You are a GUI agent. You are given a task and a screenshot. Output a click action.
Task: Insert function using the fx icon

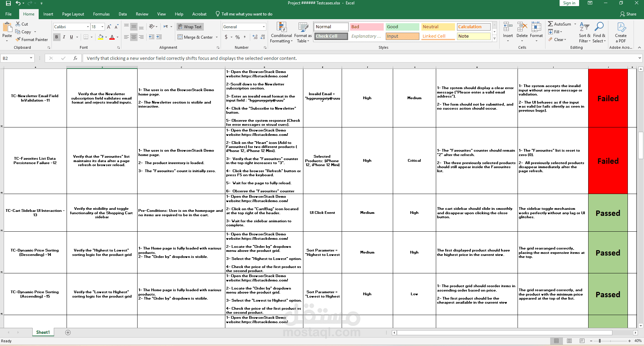(x=75, y=58)
